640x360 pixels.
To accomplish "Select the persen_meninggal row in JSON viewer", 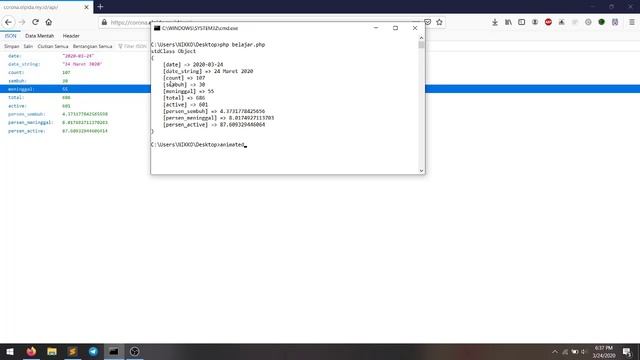I will 75,122.
